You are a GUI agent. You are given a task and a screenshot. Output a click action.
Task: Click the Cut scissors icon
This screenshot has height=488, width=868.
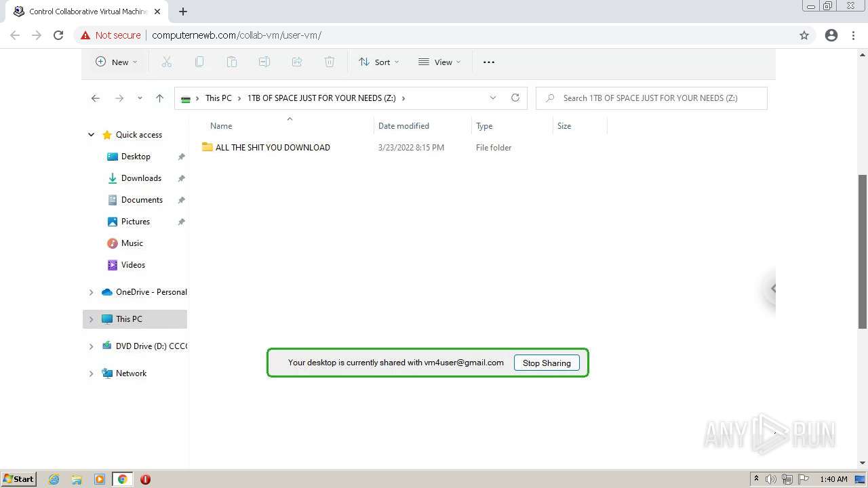pyautogui.click(x=167, y=62)
